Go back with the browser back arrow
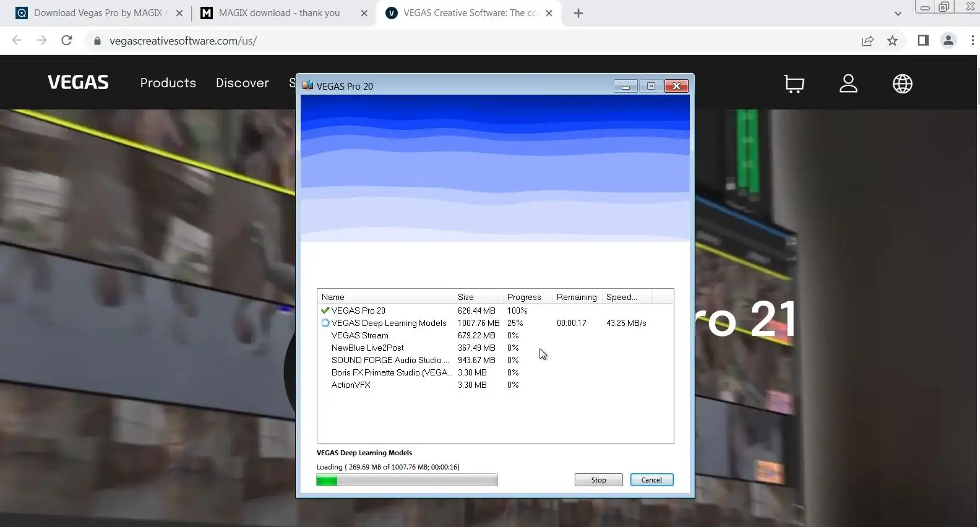The width and height of the screenshot is (980, 527). pos(17,40)
